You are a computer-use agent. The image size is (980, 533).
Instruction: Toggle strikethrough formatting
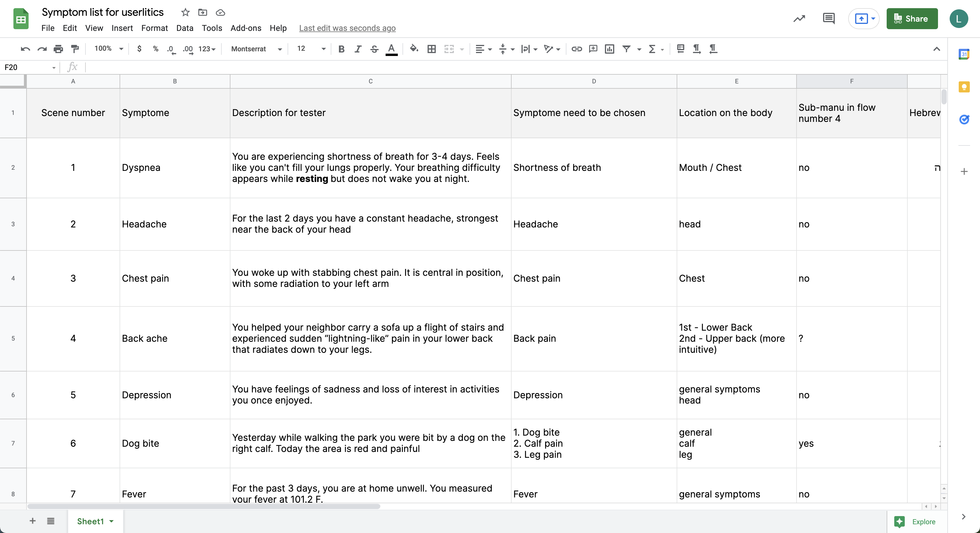click(x=374, y=49)
